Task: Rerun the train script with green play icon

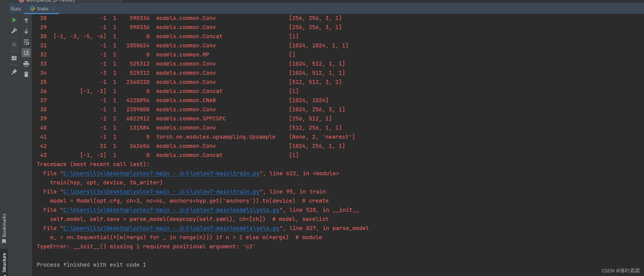Action: 14,20
